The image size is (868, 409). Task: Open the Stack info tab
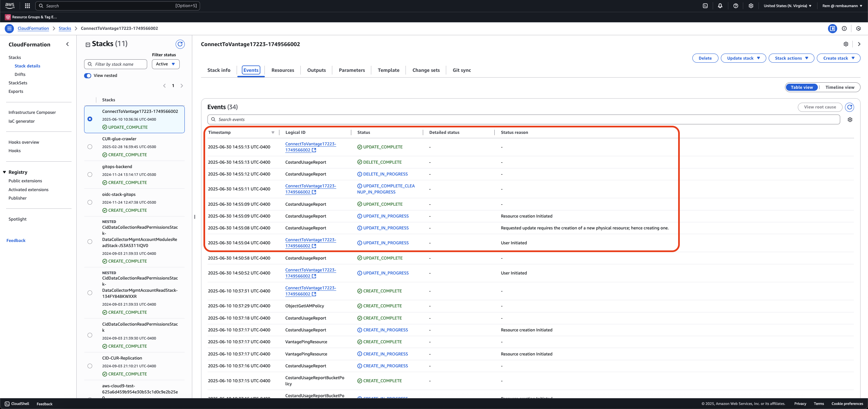(x=219, y=70)
